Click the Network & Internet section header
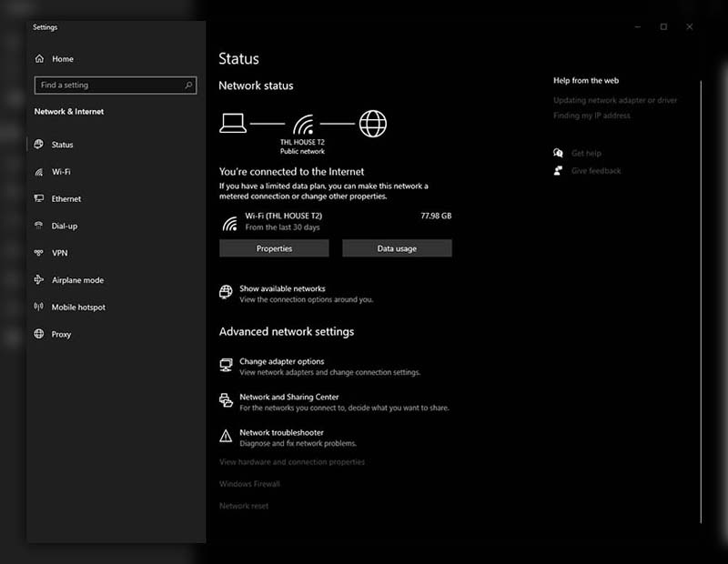This screenshot has height=564, width=728. [x=69, y=111]
